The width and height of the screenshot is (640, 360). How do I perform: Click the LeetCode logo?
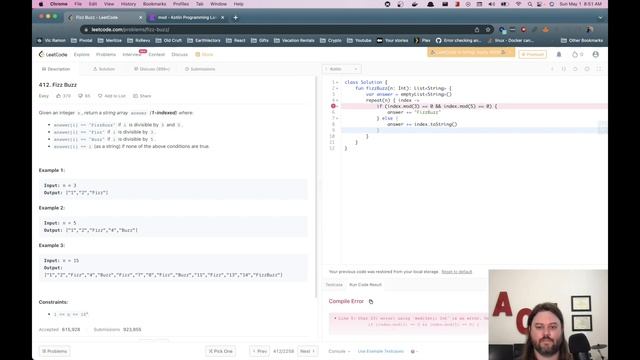point(53,54)
